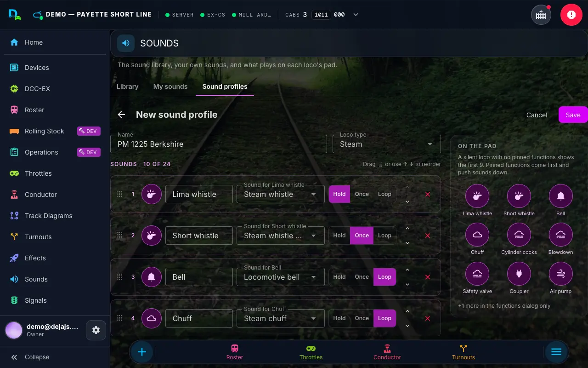588x368 pixels.
Task: Open the Loco type dropdown
Action: tap(387, 144)
